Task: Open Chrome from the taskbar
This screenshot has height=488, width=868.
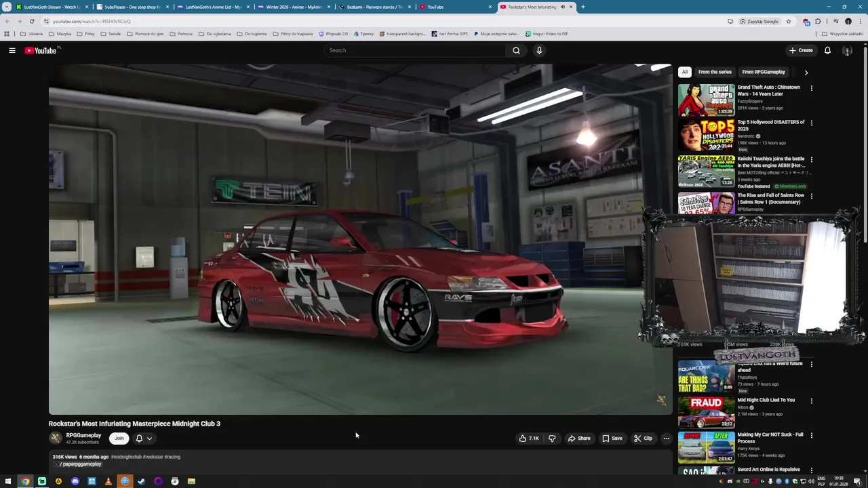Action: [25, 481]
